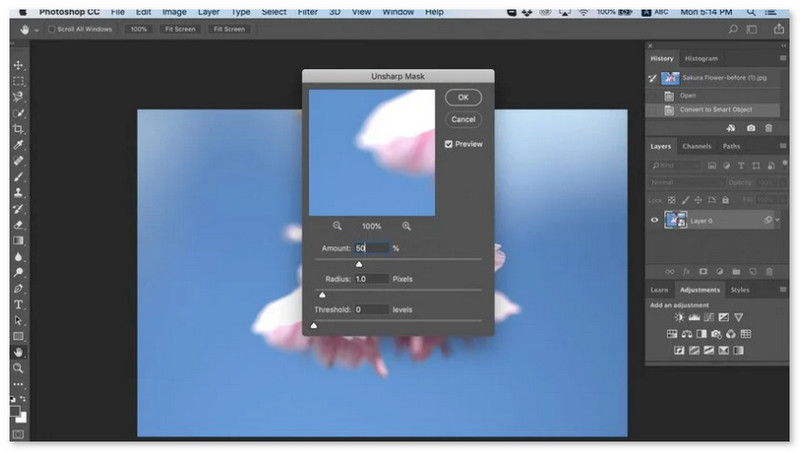Viewport: 800px width, 452px height.
Task: Select the Rectangle shape tool
Action: tap(18, 336)
